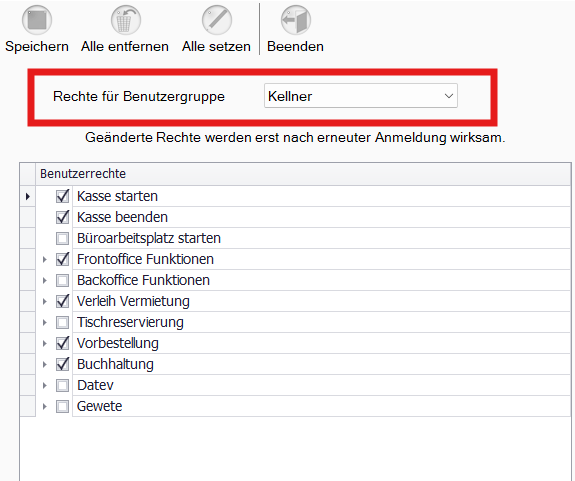
Task: Uncheck the Verleih Vermietung checkbox
Action: tap(62, 301)
